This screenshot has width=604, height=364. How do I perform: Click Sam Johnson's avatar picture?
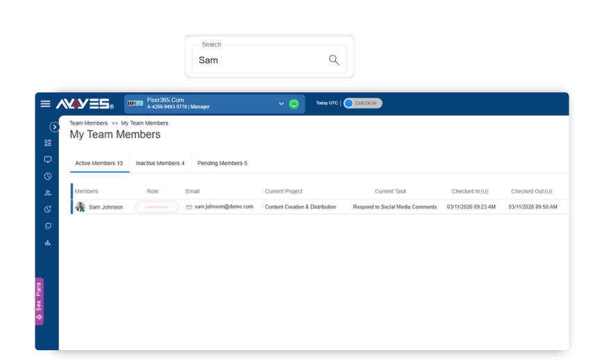click(80, 207)
